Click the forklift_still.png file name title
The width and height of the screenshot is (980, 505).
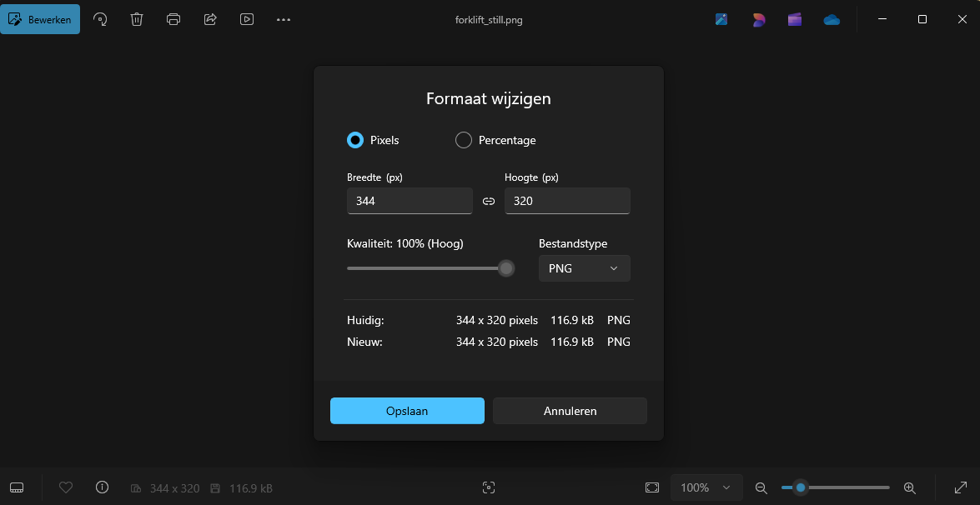click(x=489, y=20)
